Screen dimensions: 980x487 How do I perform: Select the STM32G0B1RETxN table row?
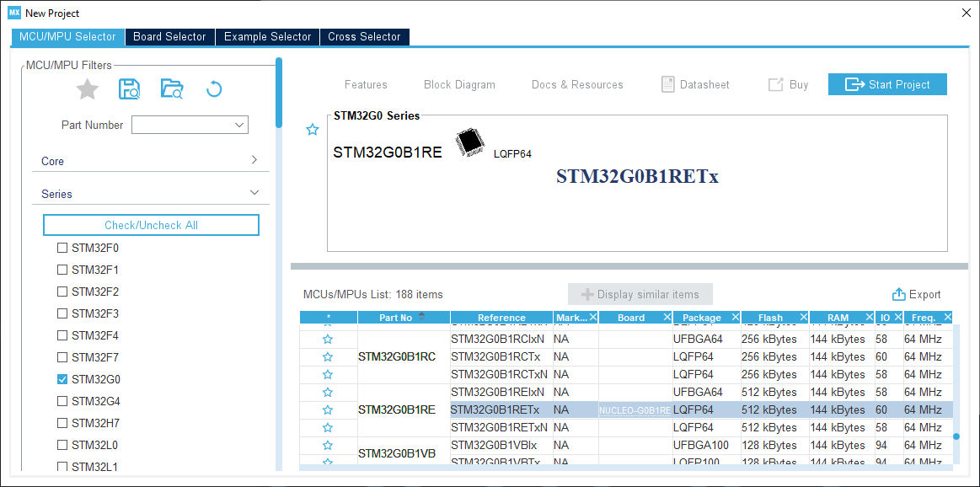click(499, 427)
